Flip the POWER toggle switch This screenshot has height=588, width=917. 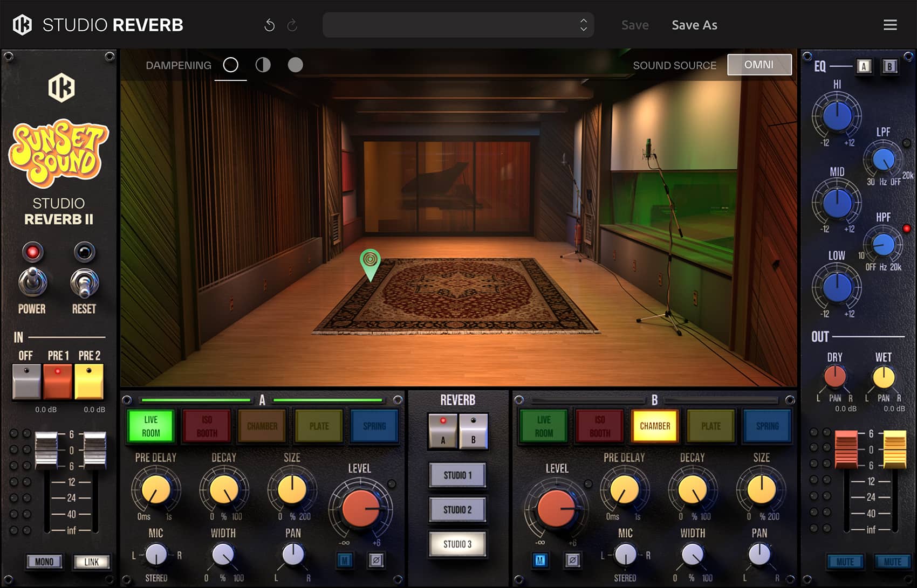click(32, 282)
